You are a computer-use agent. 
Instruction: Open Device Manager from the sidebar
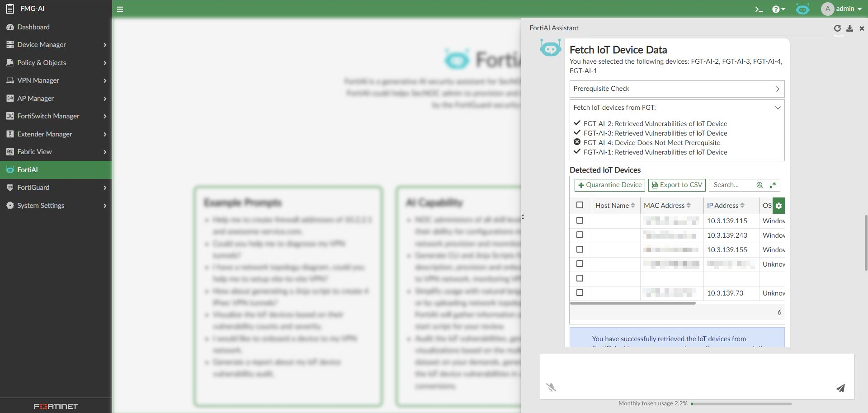(x=42, y=45)
